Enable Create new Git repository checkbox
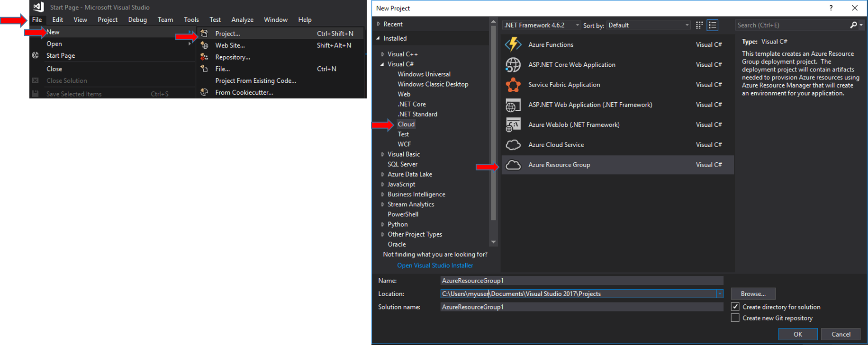This screenshot has height=345, width=868. (x=735, y=318)
